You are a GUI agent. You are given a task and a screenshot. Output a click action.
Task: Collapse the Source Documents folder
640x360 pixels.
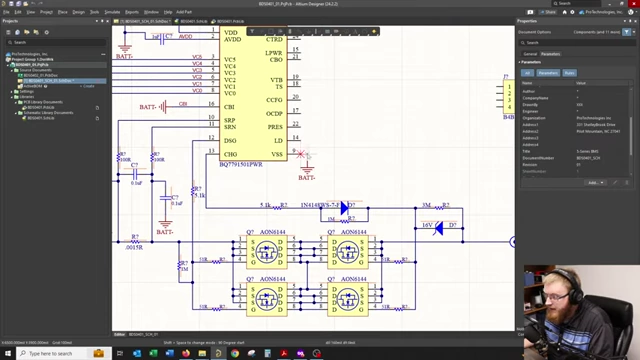tap(12, 70)
